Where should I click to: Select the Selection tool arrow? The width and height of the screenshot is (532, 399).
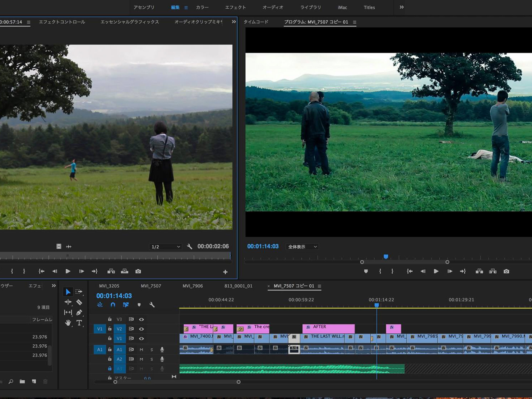point(68,292)
